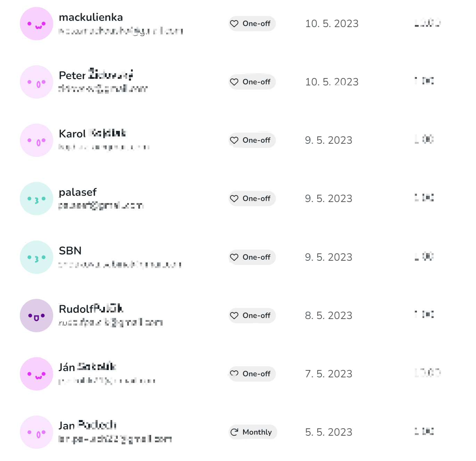Click One-off badge in SBN row

click(252, 257)
